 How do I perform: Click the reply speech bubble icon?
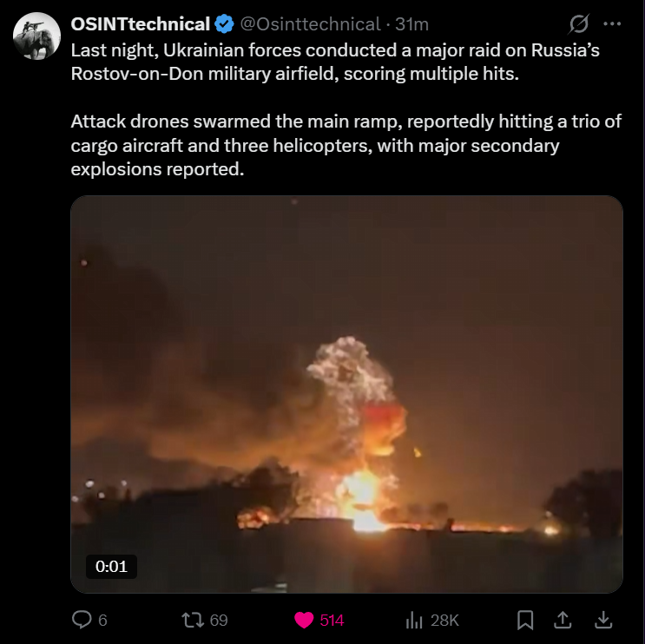[82, 620]
